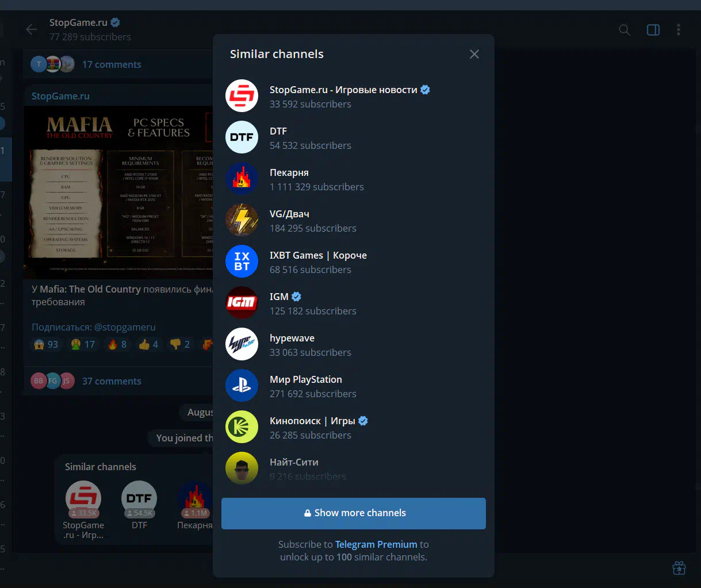The width and height of the screenshot is (701, 588).
Task: Open the 17 comments thread
Action: tap(112, 64)
